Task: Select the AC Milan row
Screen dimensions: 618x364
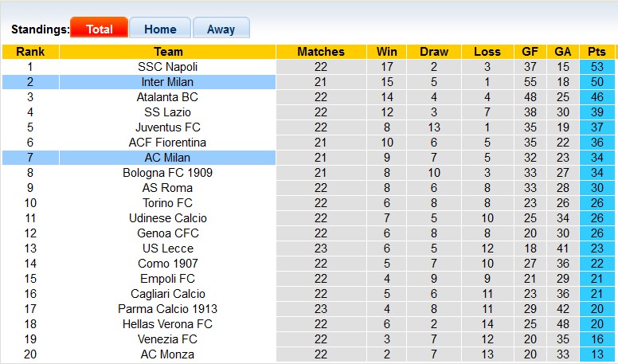Action: coord(167,158)
